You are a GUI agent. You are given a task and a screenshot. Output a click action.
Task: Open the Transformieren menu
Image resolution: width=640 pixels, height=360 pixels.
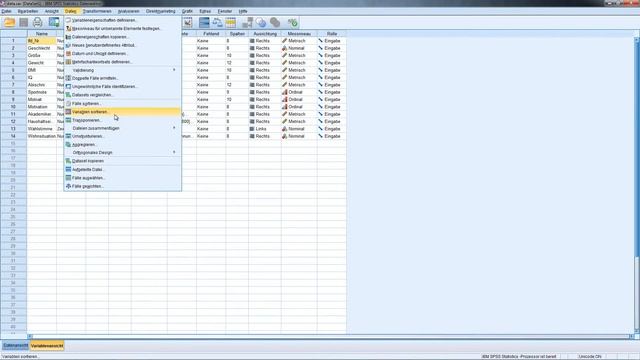97,11
